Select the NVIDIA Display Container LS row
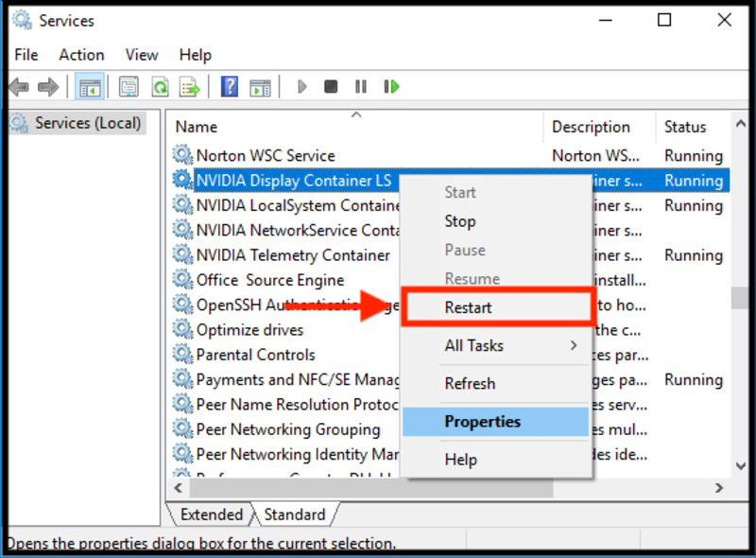 click(x=451, y=180)
